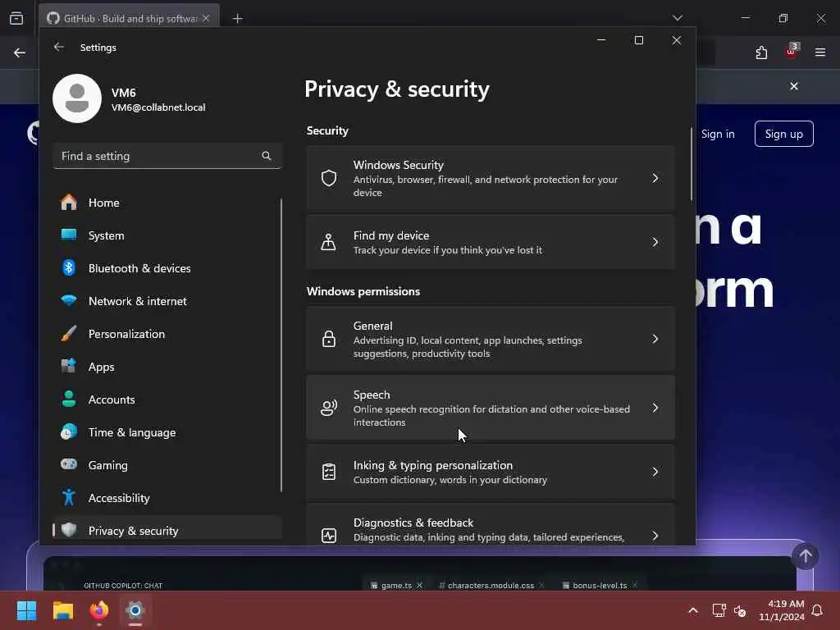Click the Privacy shield icon in sidebar
This screenshot has height=630, width=840.
point(69,530)
